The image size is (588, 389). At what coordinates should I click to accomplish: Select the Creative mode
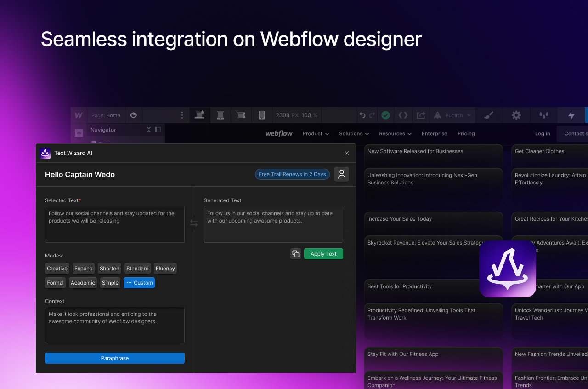[x=57, y=269]
